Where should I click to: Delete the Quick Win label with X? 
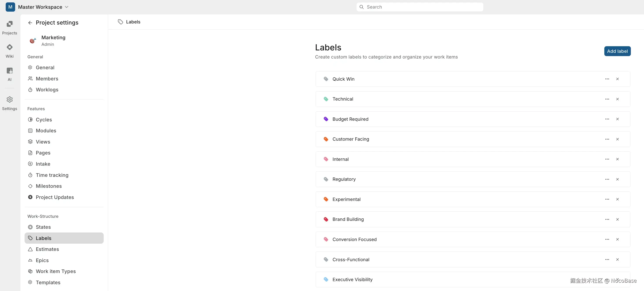(x=617, y=79)
